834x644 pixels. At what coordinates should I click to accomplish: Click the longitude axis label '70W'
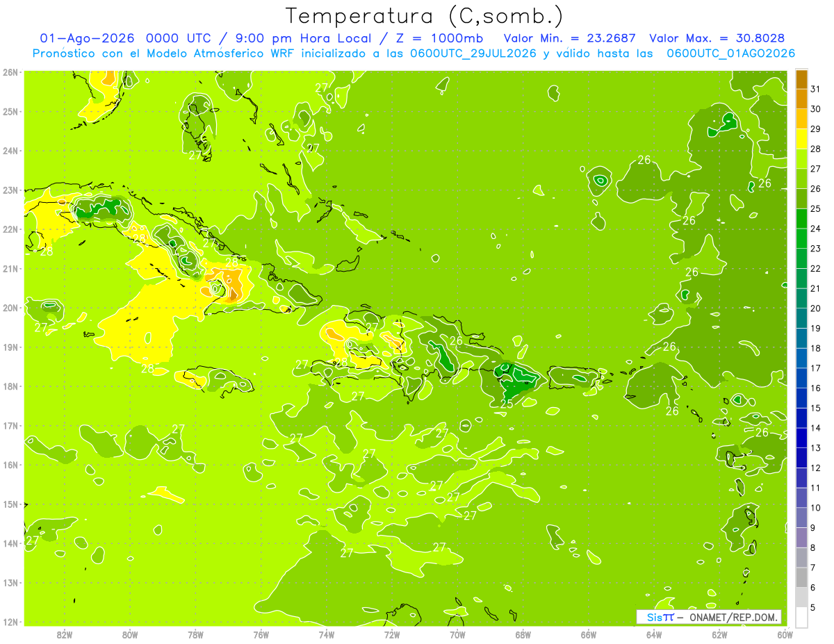click(457, 634)
